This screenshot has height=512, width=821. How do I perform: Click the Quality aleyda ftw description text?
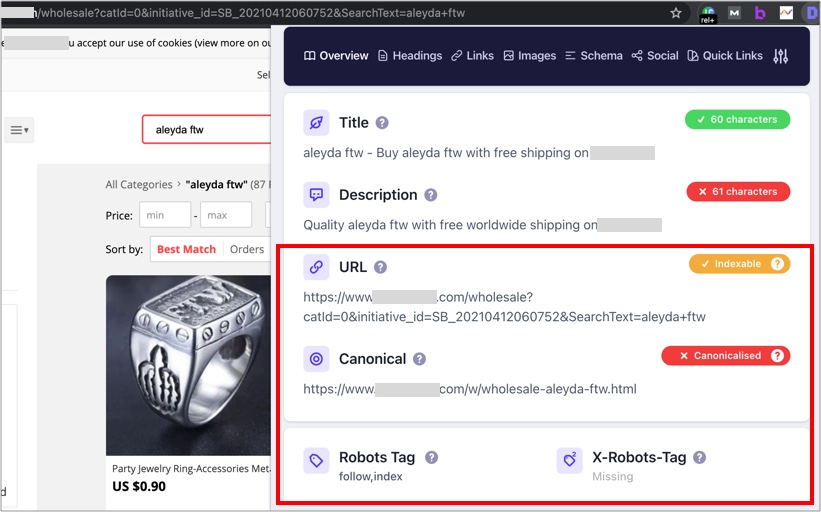tap(450, 225)
